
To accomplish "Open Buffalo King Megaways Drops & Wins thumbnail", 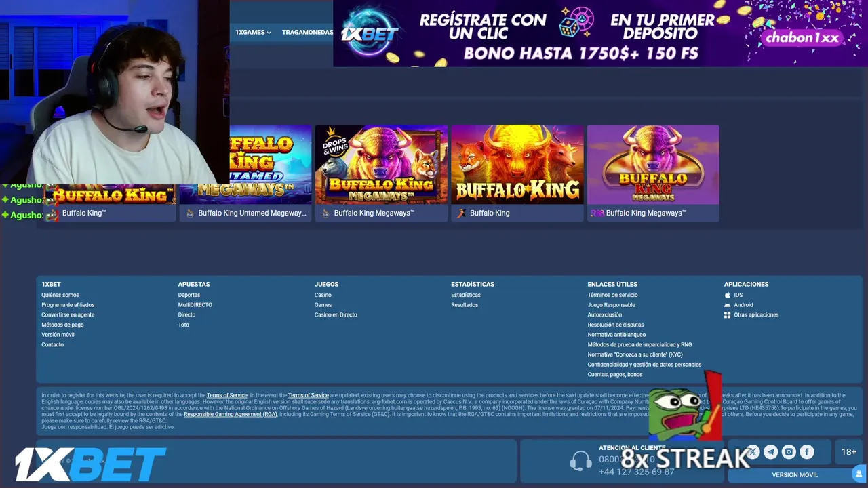I will [x=381, y=165].
